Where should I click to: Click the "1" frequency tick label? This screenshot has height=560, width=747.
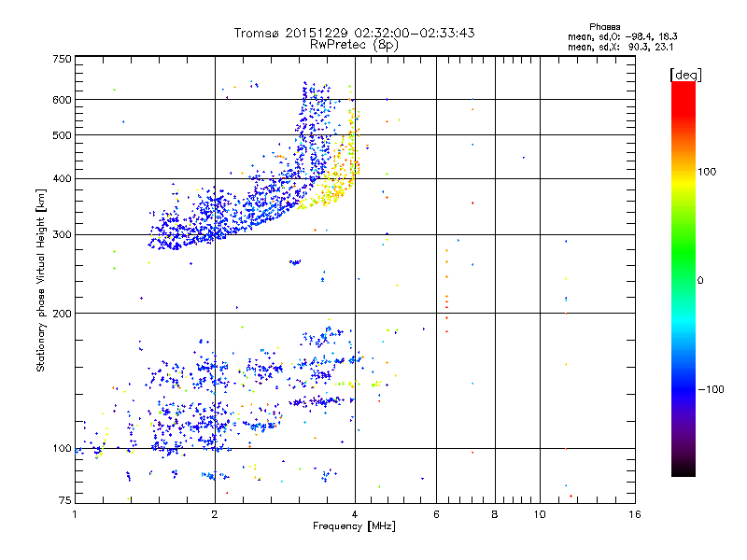tap(75, 514)
